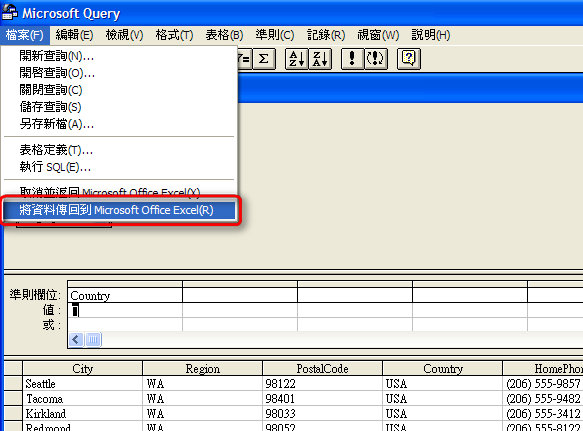
Task: Choose 儲存查詢(S) menu entry
Action: 119,107
